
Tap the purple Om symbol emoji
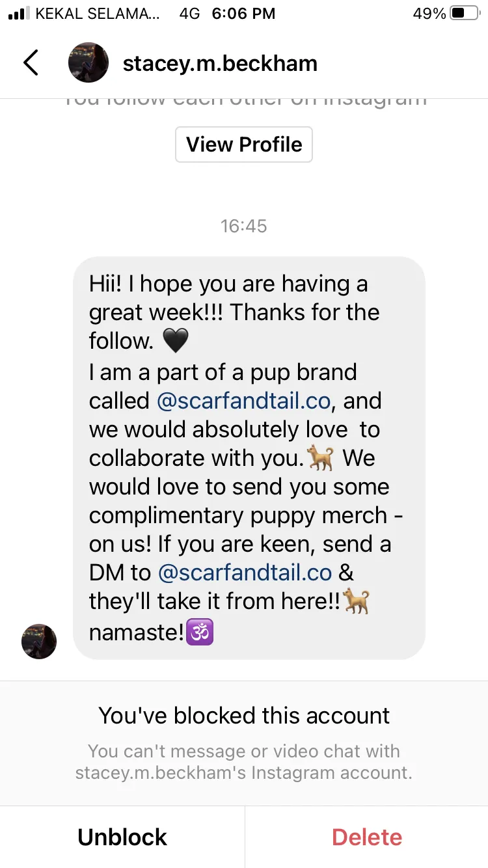[x=200, y=631]
